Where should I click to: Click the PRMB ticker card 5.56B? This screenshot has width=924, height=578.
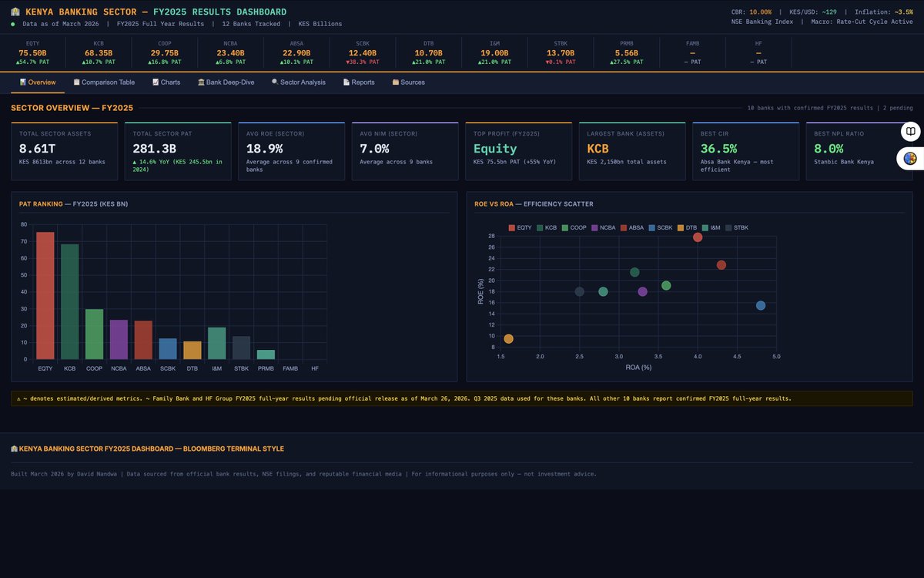pyautogui.click(x=626, y=52)
